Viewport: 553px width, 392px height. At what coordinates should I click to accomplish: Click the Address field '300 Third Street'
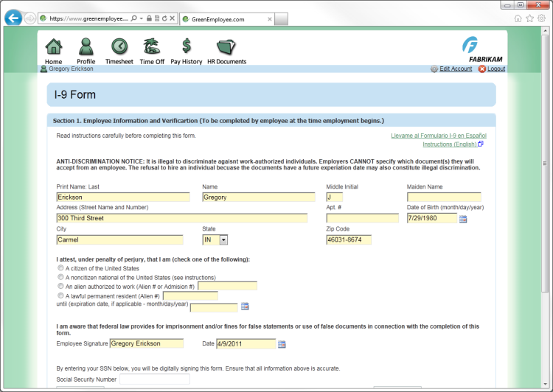click(181, 218)
